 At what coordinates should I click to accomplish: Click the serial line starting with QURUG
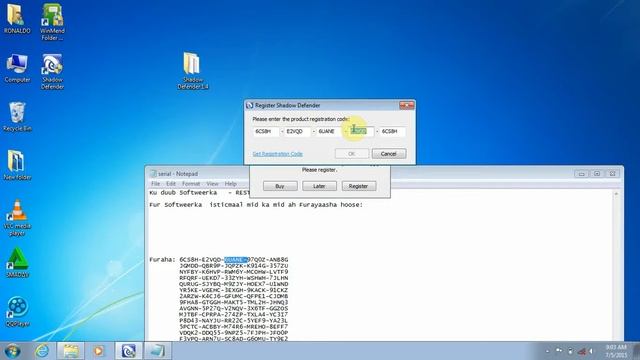(x=233, y=284)
